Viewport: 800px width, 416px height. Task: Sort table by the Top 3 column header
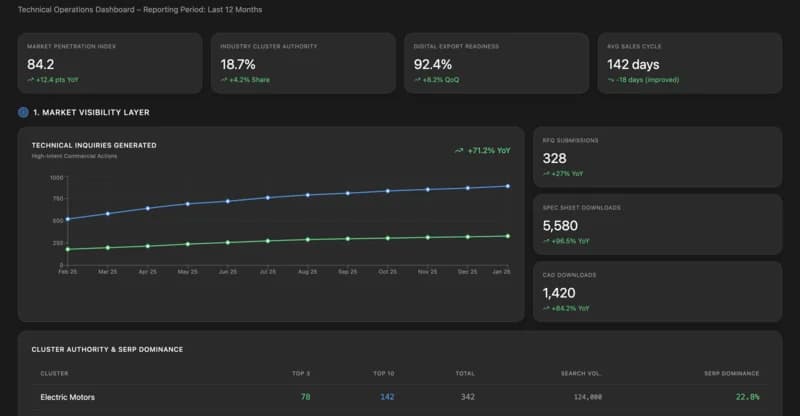click(x=301, y=373)
